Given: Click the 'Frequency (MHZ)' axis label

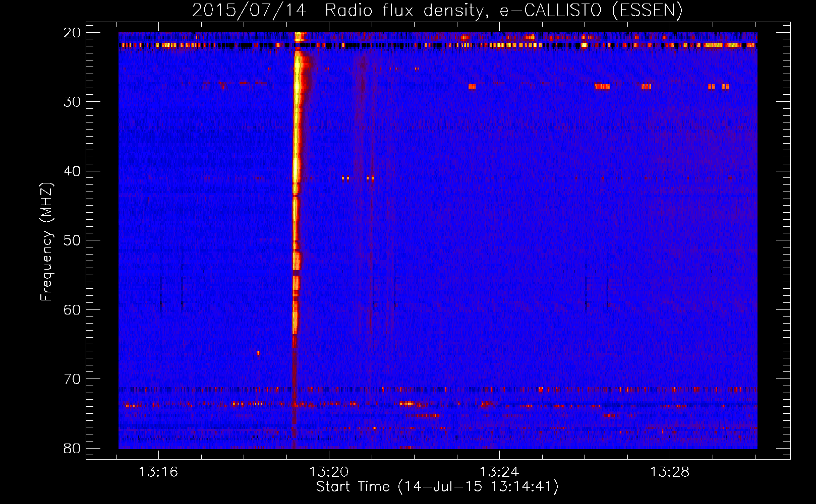Looking at the screenshot, I should point(46,242).
